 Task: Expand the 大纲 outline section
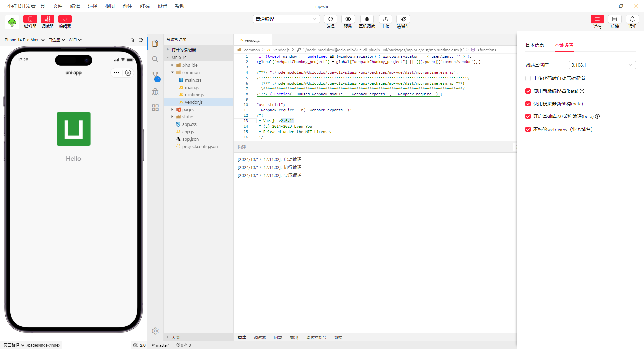(199, 337)
